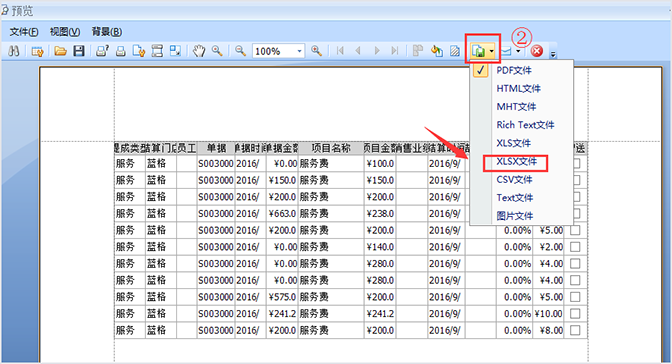Click the 100% zoom input field
This screenshot has height=364, width=672.
click(274, 51)
